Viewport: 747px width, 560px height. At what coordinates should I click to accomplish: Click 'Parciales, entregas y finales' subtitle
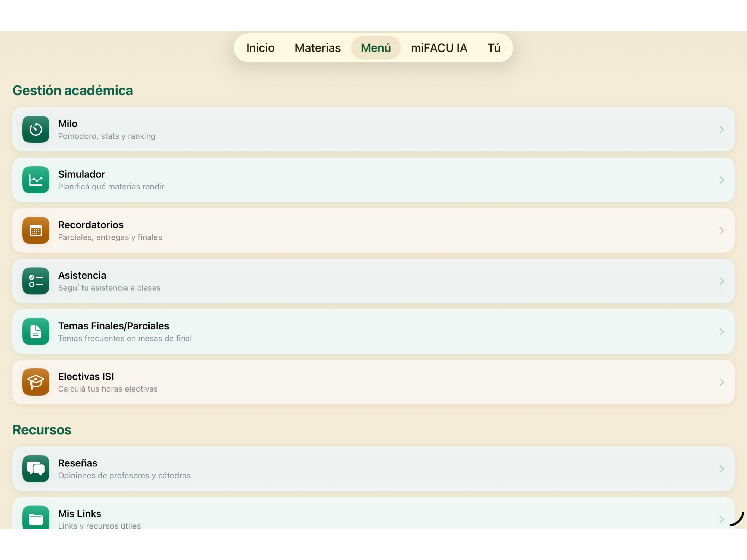[x=110, y=237]
